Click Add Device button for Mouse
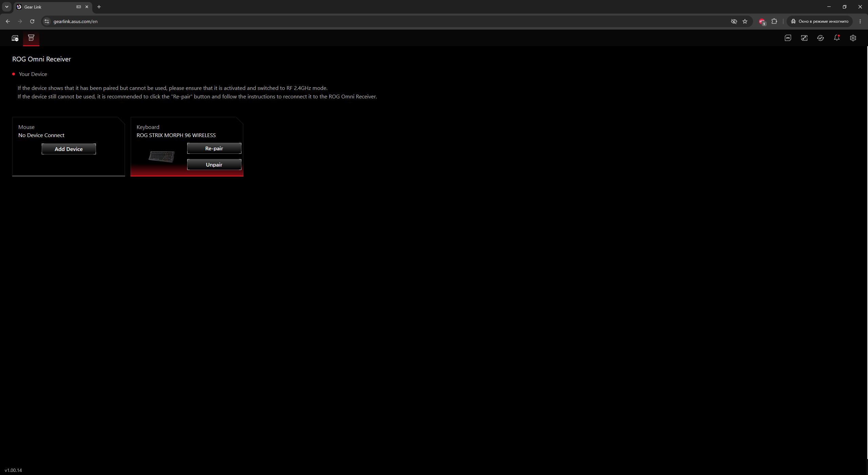The image size is (868, 475). [69, 149]
